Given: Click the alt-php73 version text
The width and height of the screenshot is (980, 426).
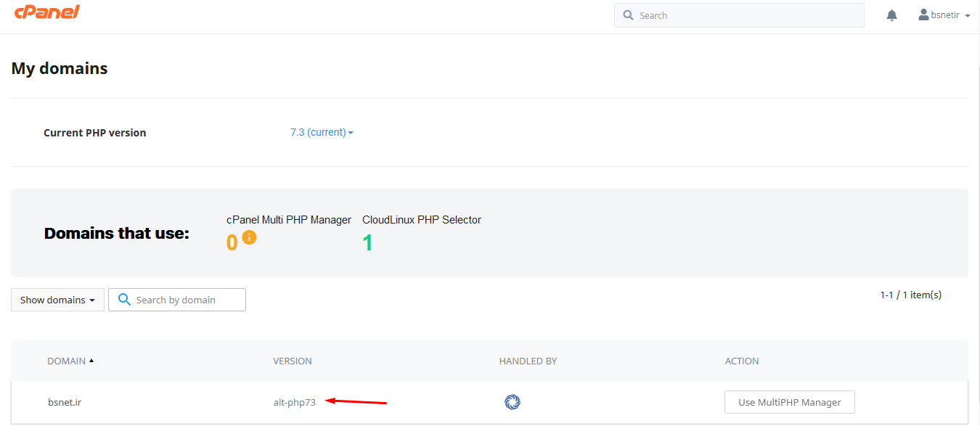Looking at the screenshot, I should (x=295, y=402).
